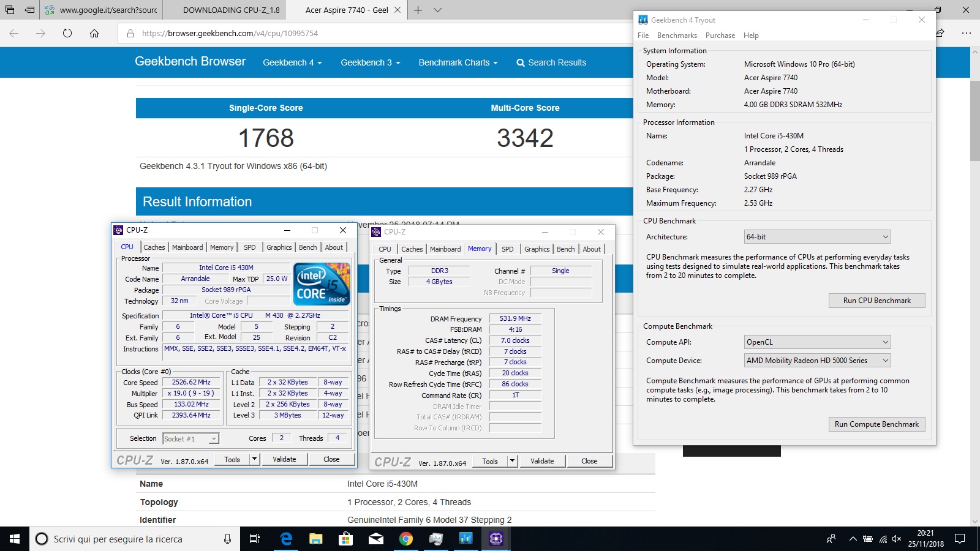Open the Benchmarks menu in Geekbench Tryout
This screenshot has height=551, width=980.
click(x=677, y=36)
